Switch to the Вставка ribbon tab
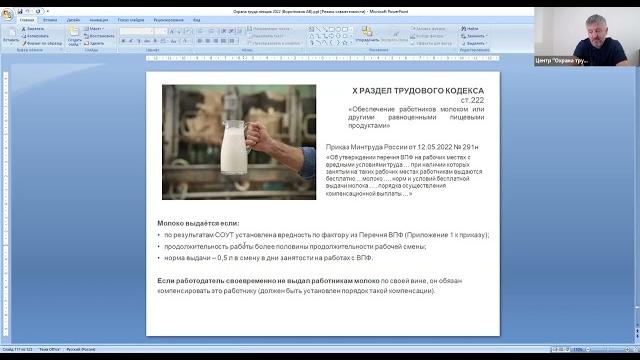 [x=50, y=20]
